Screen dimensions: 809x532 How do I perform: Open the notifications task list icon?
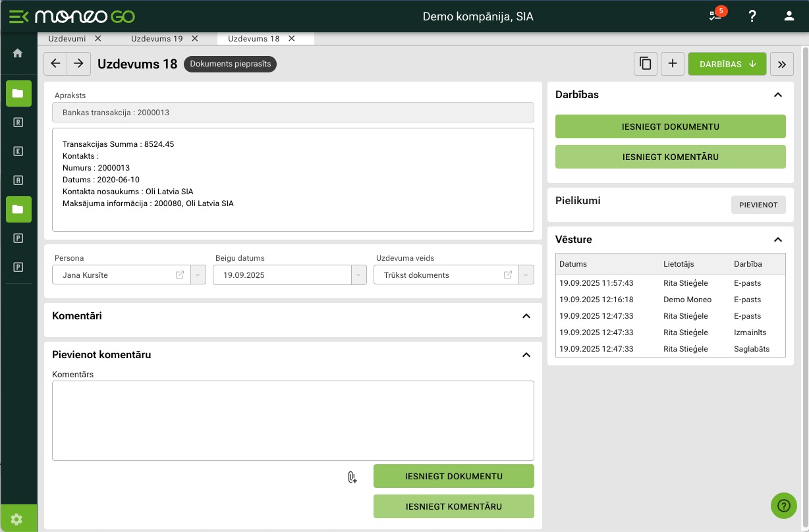[x=715, y=16]
